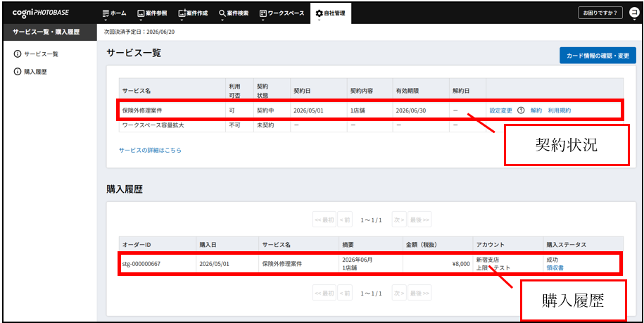Image resolution: width=644 pixels, height=323 pixels.
Task: Expand the ワークスペース dropdown menu
Action: [x=282, y=13]
